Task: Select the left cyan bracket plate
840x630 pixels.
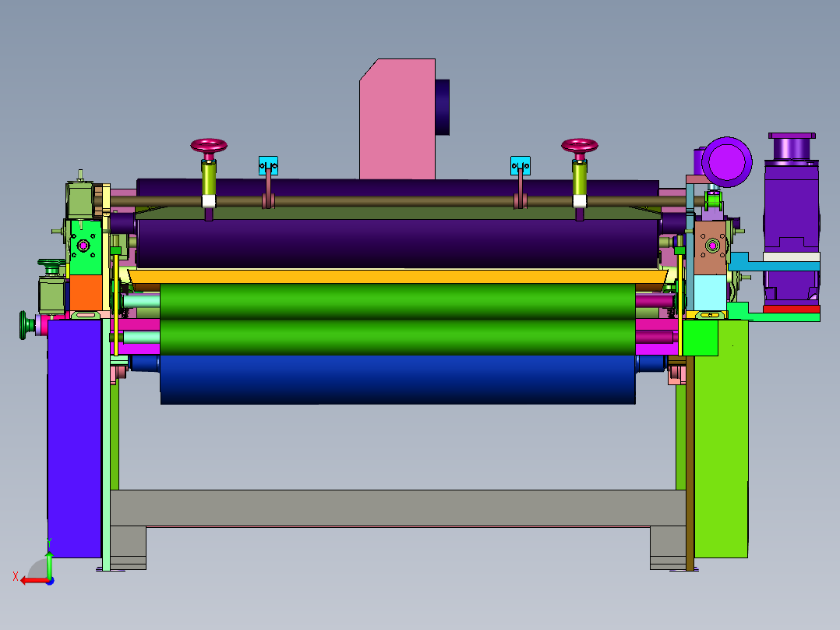Action: (268, 165)
